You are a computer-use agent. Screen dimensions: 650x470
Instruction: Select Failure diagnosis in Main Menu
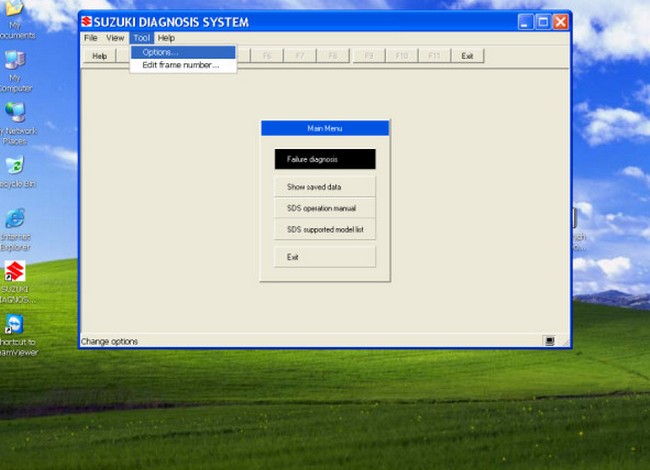[x=325, y=159]
